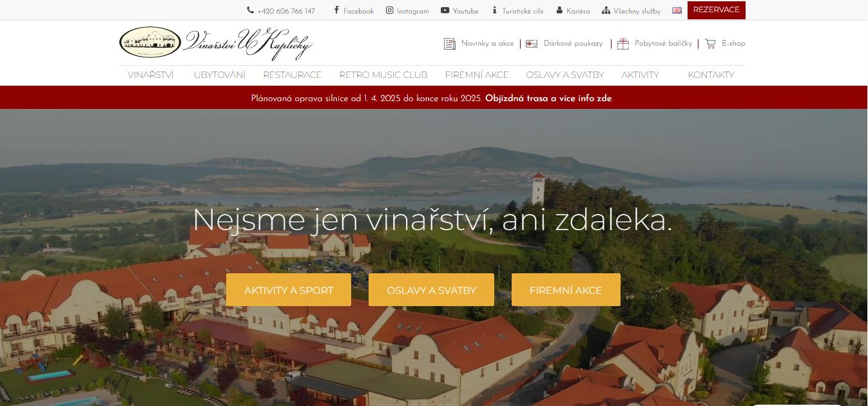The width and height of the screenshot is (868, 406).
Task: Open the Youtube icon link
Action: tap(445, 10)
